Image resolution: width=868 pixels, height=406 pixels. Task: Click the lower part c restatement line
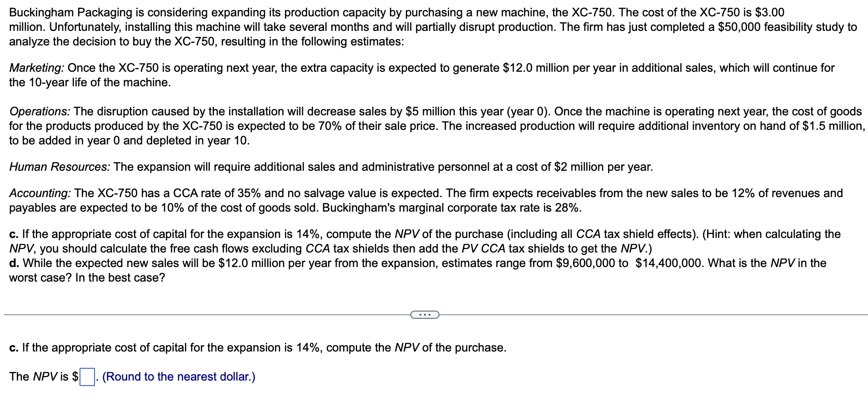(257, 347)
